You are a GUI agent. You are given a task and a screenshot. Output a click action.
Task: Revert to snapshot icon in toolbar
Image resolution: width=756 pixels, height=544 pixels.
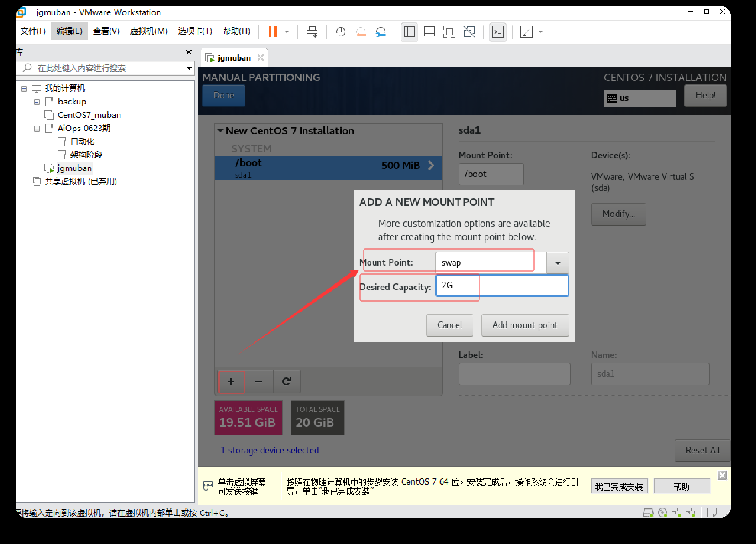[361, 32]
